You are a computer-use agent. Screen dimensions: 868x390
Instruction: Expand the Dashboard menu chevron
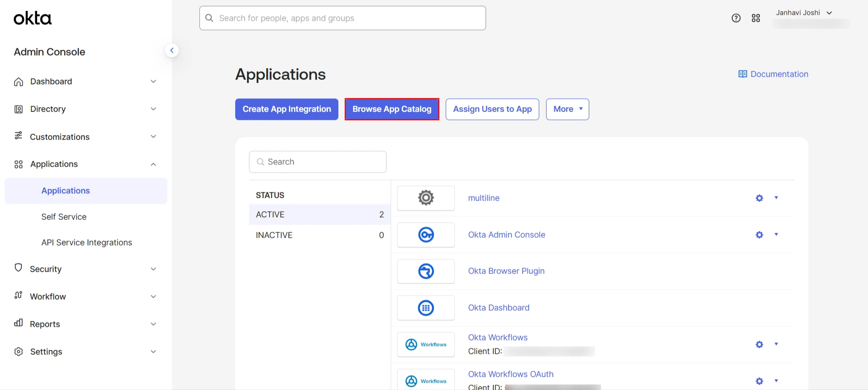154,82
